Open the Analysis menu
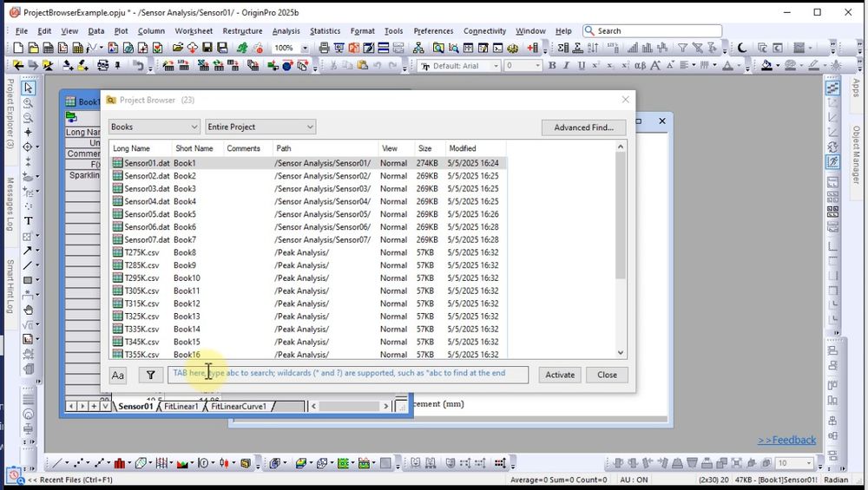The height and width of the screenshot is (490, 868). click(x=286, y=31)
